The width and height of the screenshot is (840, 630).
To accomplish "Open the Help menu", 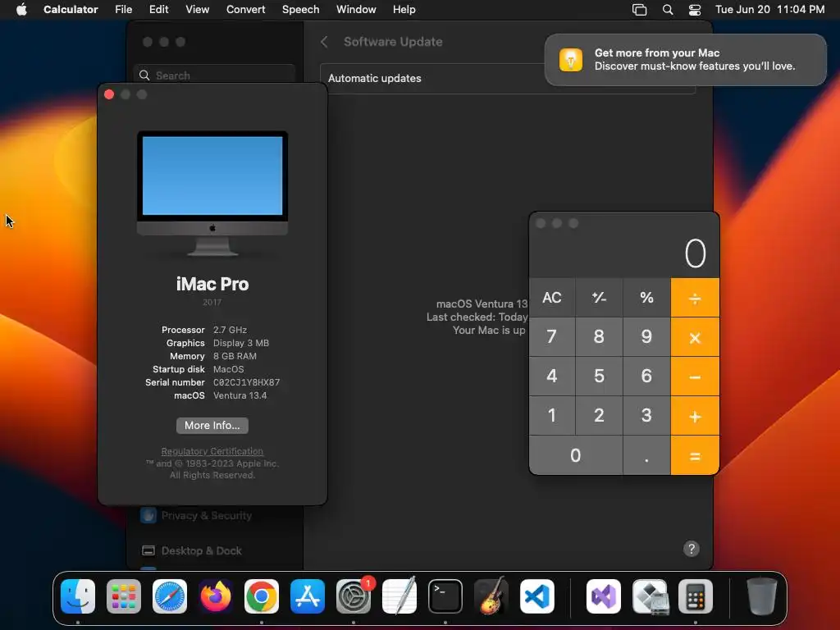I will [404, 10].
